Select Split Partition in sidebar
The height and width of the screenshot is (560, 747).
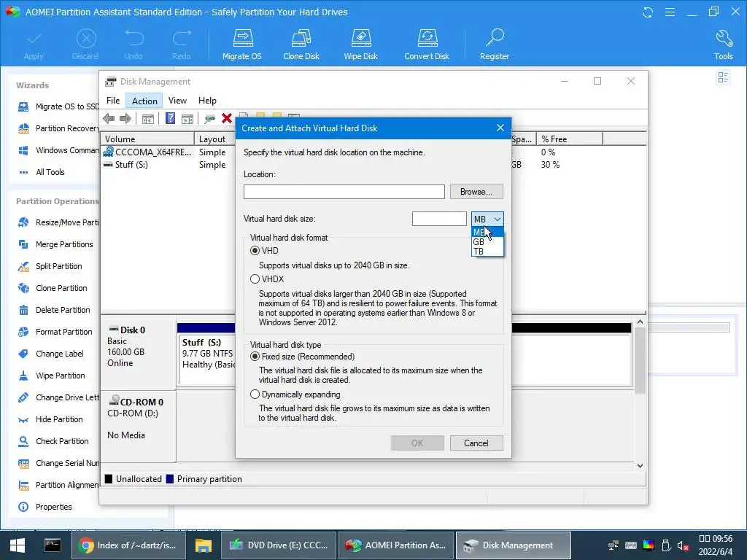50,266
